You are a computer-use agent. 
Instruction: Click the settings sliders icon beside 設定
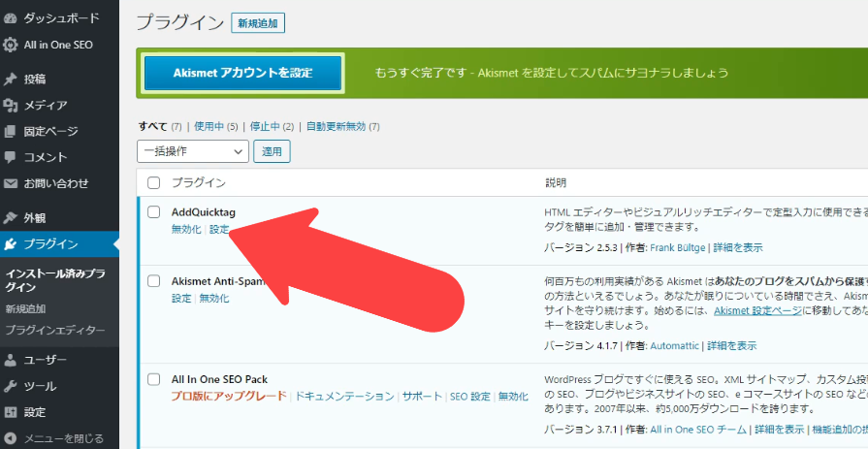tap(10, 412)
